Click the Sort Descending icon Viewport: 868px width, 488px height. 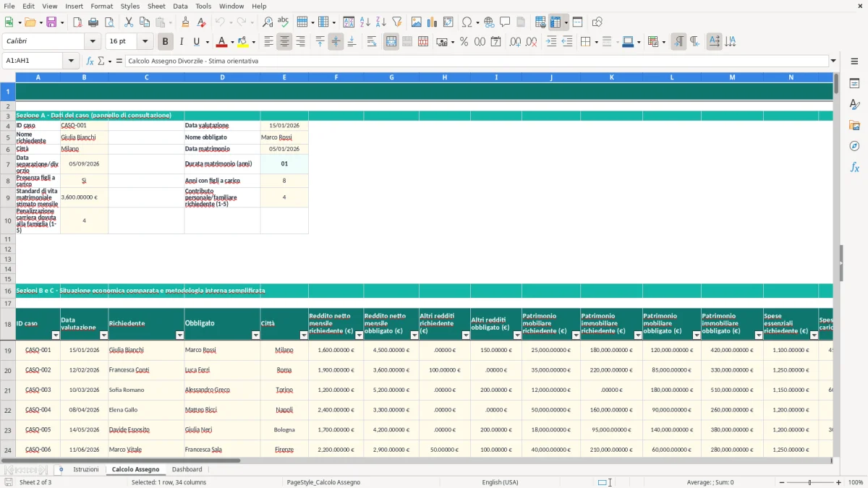380,22
